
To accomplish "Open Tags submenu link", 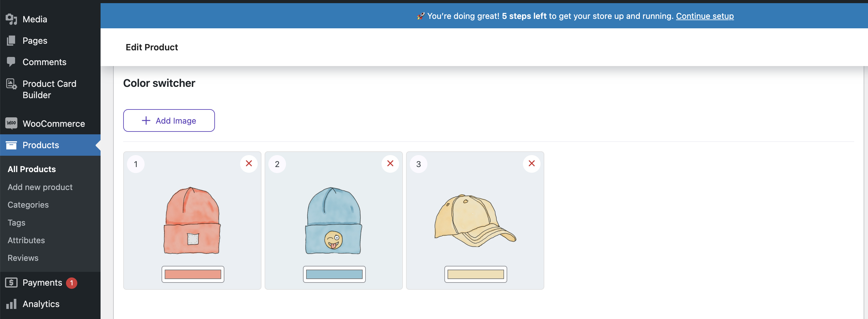I will click(16, 222).
